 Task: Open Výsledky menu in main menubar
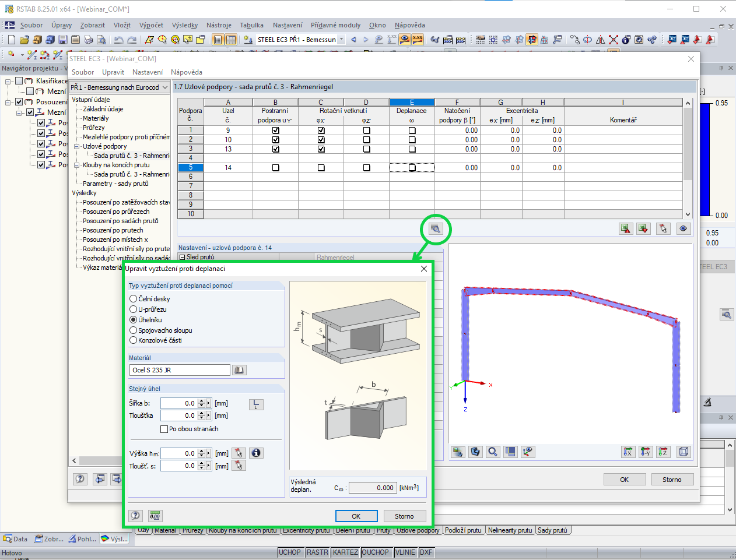[x=185, y=25]
